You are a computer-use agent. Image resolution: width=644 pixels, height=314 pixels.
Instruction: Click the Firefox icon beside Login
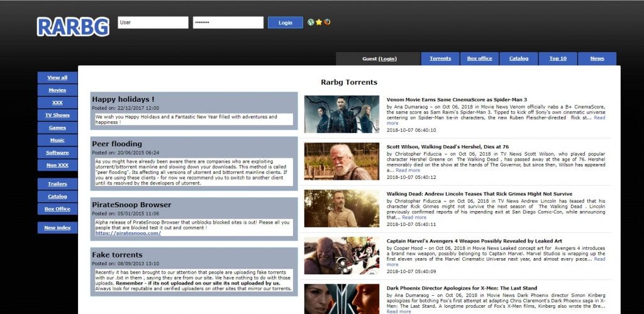pos(327,22)
